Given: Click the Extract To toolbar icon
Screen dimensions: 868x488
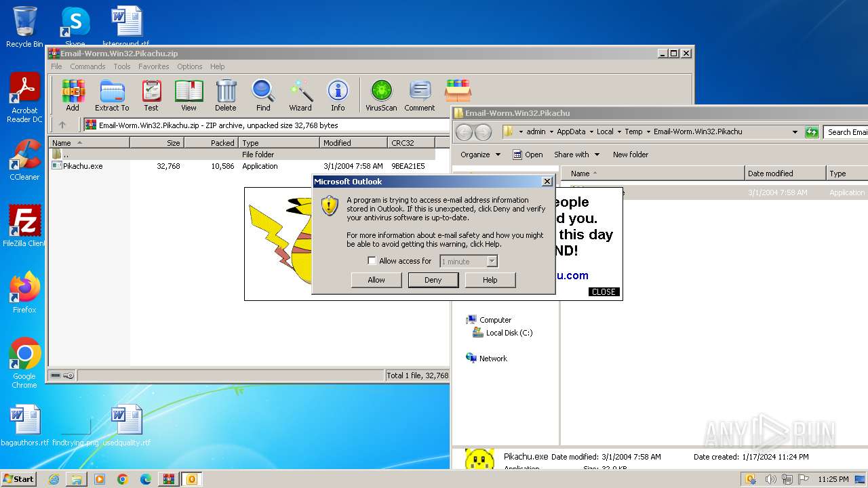Looking at the screenshot, I should pos(112,96).
